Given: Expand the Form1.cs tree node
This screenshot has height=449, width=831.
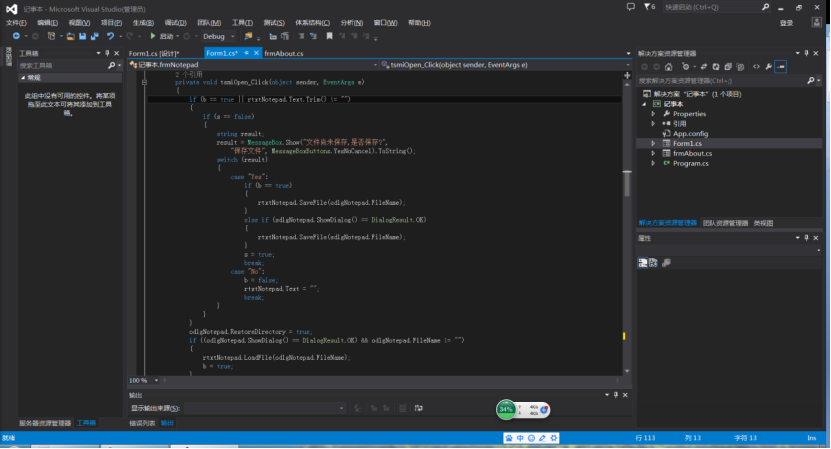Looking at the screenshot, I should click(x=653, y=144).
